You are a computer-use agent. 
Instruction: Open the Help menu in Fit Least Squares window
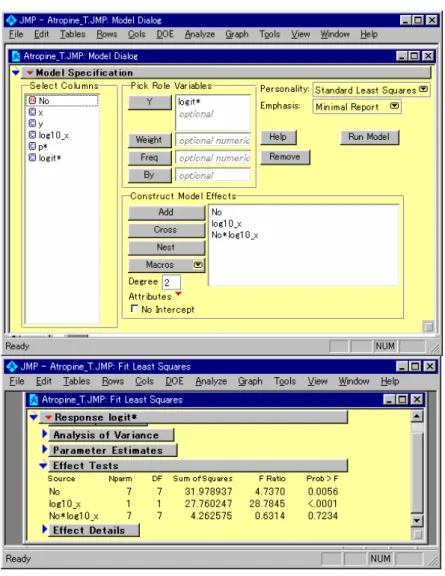(x=390, y=381)
